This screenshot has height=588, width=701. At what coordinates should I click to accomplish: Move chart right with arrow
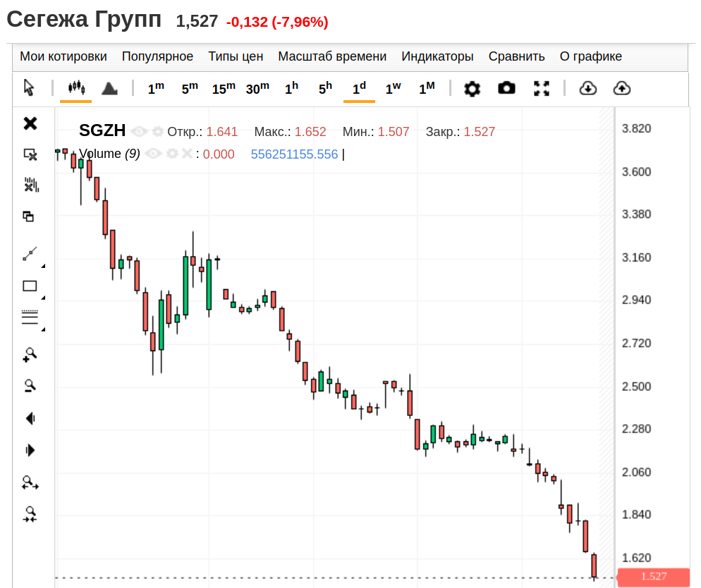[x=30, y=450]
